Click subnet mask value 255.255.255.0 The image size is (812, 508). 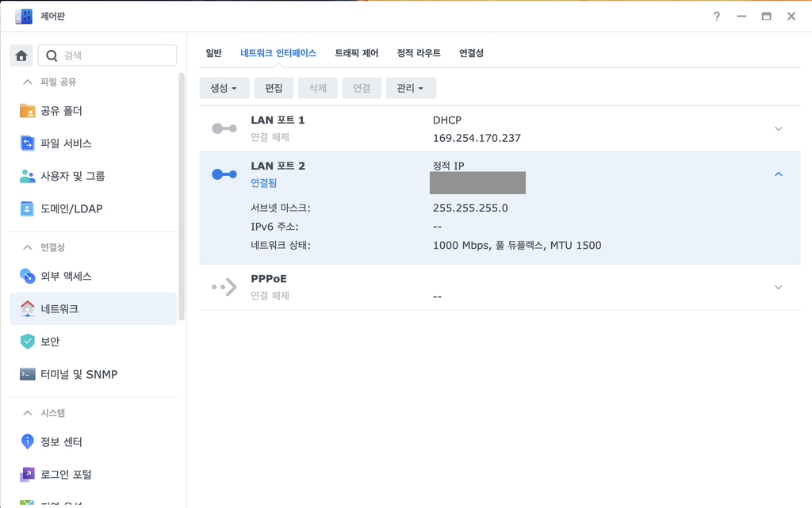point(470,208)
